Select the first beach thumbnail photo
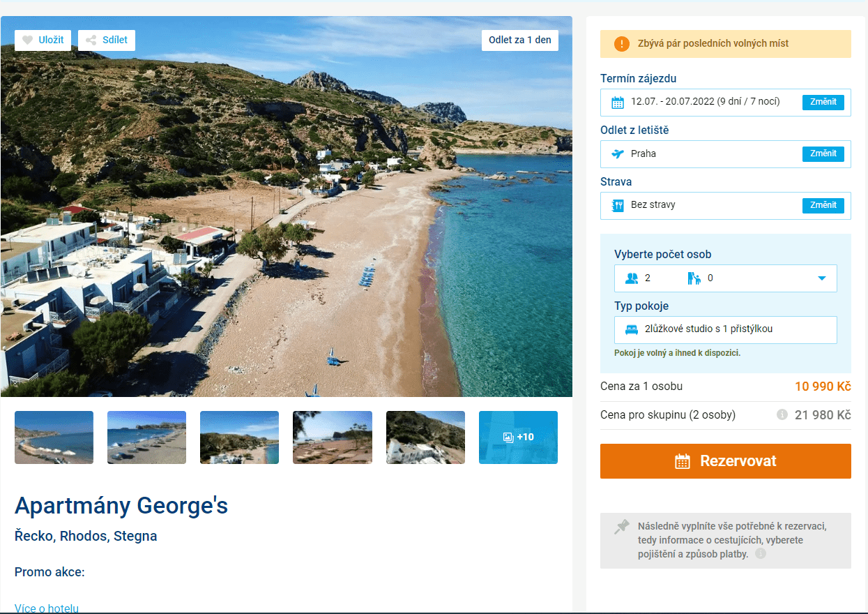Screen dimensions: 868x614 click(x=54, y=437)
